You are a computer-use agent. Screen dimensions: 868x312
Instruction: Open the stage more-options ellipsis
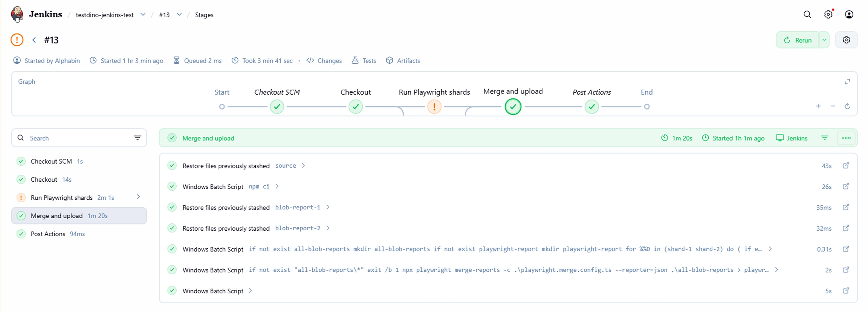click(846, 138)
